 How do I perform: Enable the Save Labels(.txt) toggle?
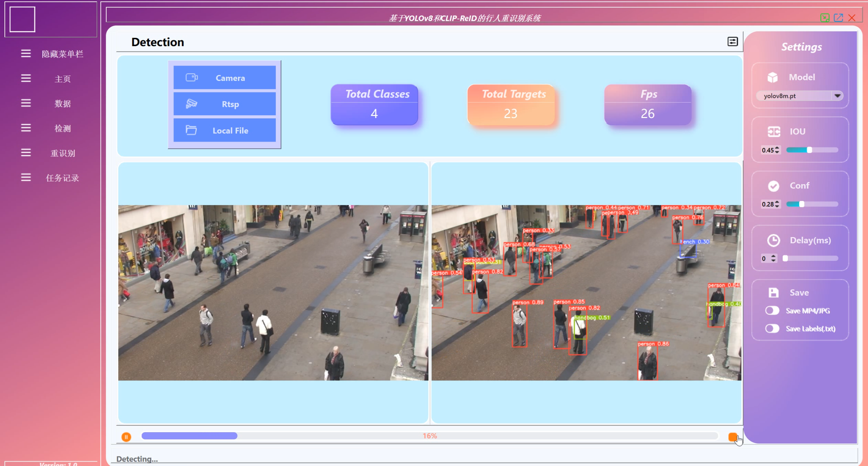tap(772, 329)
